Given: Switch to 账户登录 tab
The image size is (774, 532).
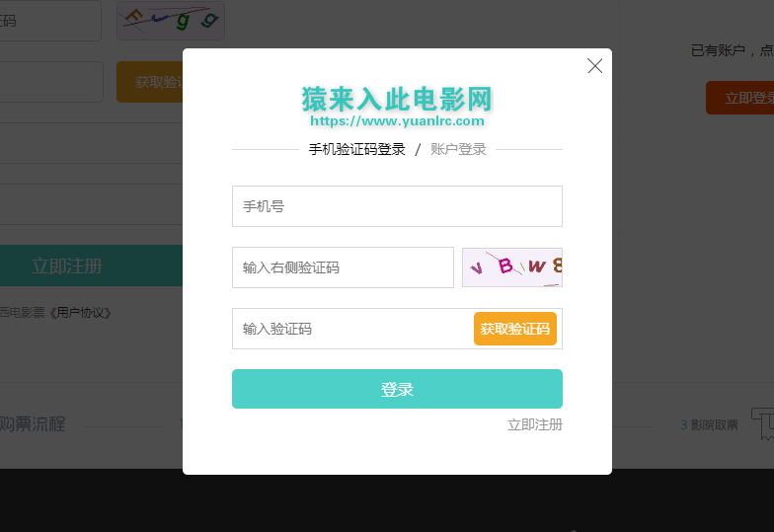Looking at the screenshot, I should point(458,149).
